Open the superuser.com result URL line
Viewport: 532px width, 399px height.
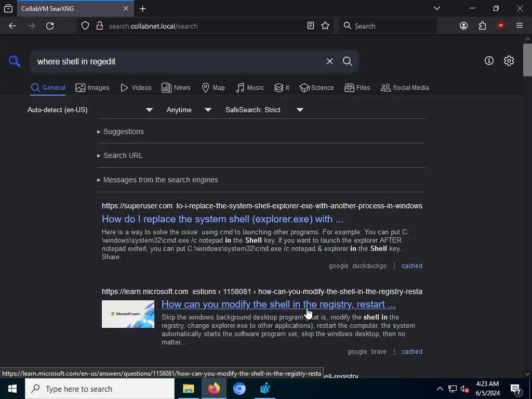click(262, 206)
